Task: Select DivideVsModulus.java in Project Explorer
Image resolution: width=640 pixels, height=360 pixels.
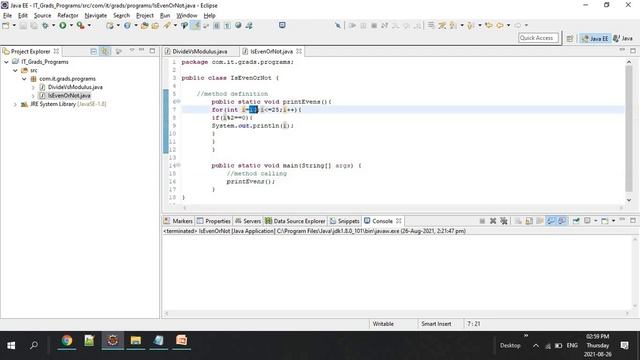Action: click(75, 87)
